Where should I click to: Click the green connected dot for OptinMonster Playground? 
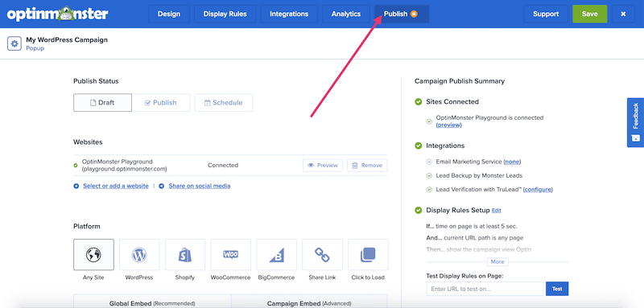point(76,166)
